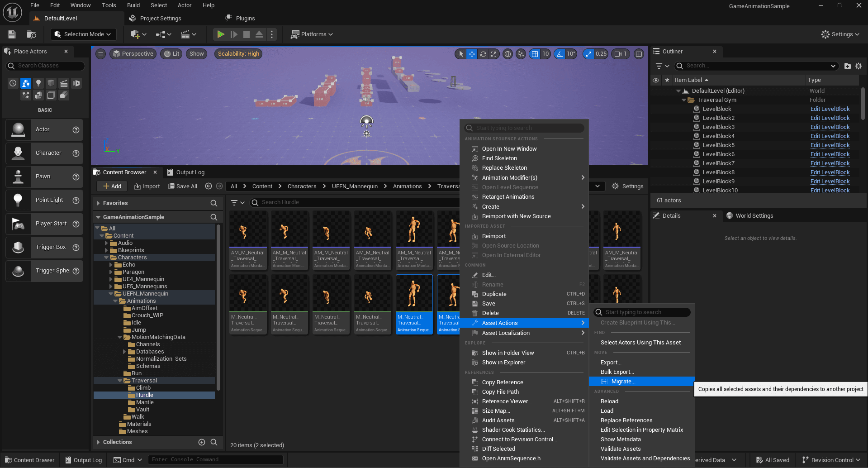Toggle visibility column eye icon in Outliner

[656, 80]
